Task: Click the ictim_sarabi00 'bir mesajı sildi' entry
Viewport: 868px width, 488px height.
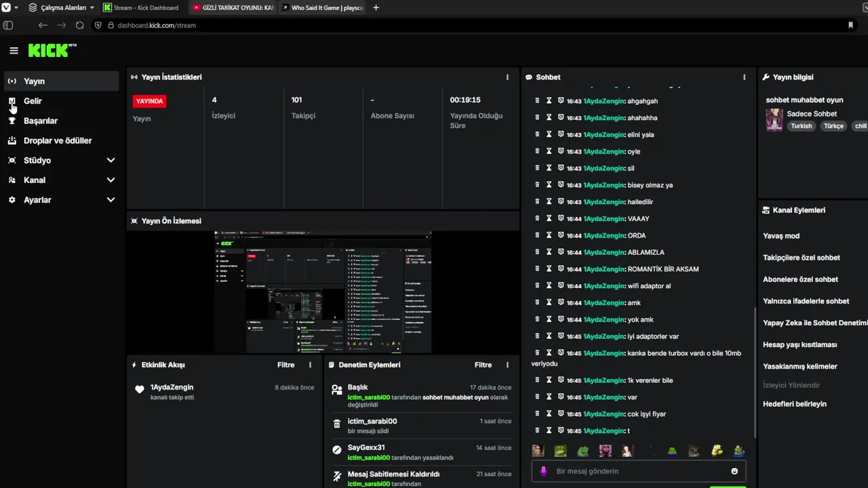Action: click(x=421, y=426)
